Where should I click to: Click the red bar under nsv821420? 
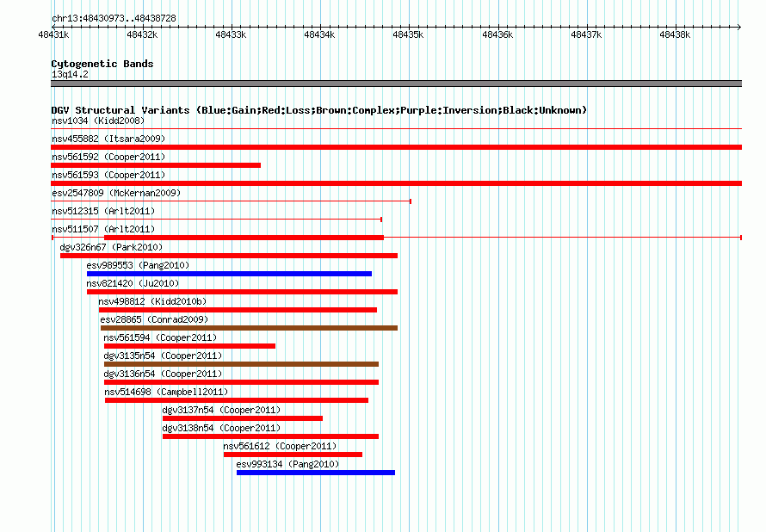point(243,292)
